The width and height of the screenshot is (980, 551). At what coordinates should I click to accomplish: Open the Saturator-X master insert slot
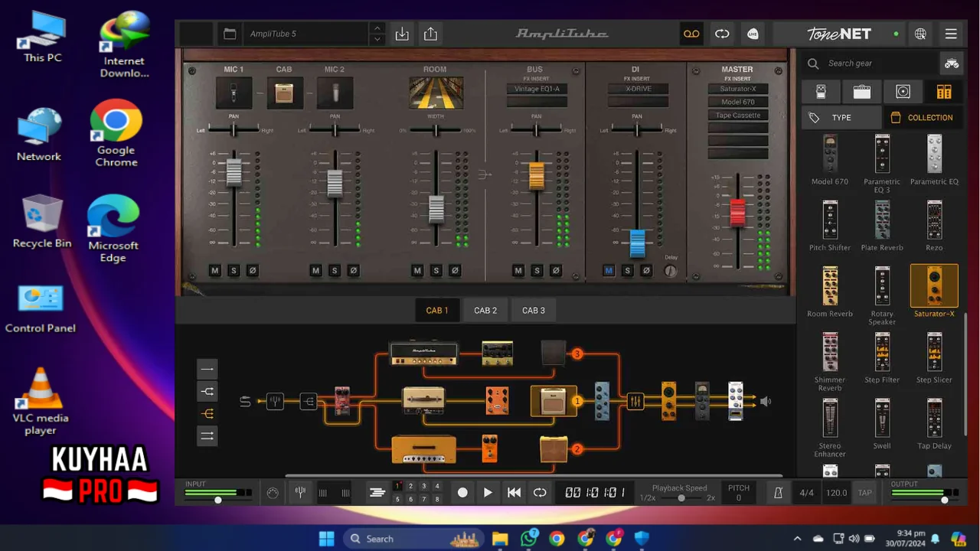click(x=737, y=89)
